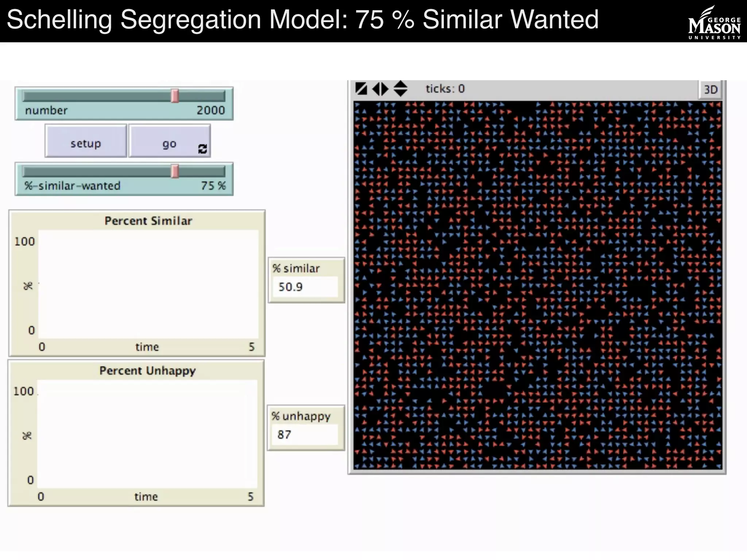This screenshot has width=747, height=560.
Task: Click the Percent Unhappy plot area
Action: point(147,434)
